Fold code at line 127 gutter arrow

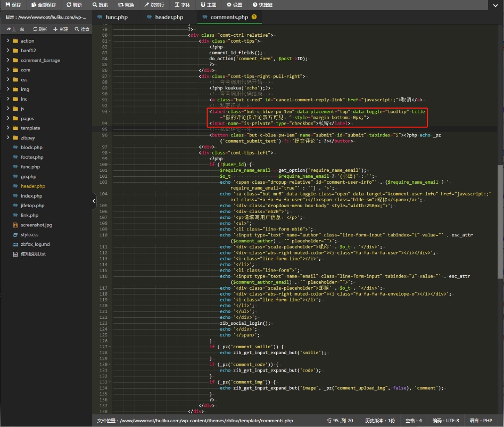pyautogui.click(x=110, y=347)
